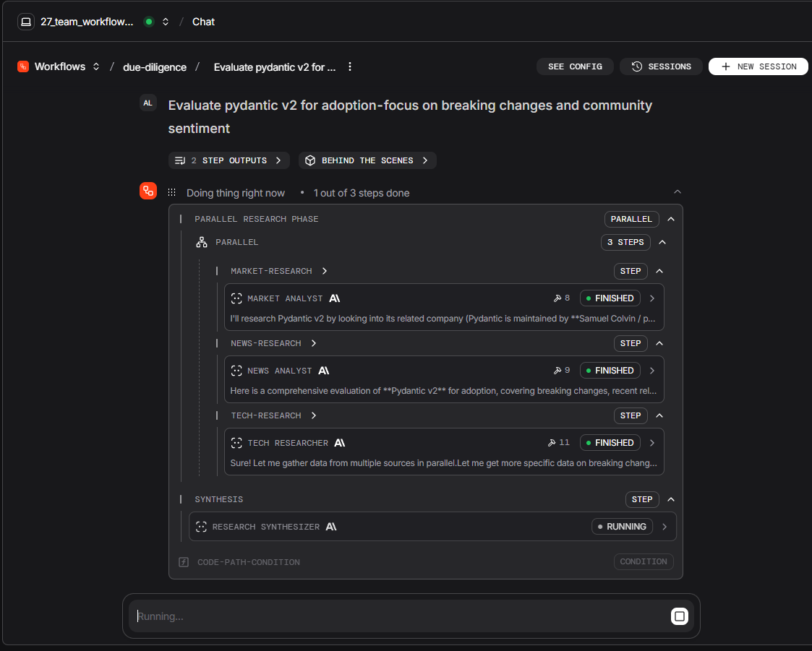Click FINISHED status on Market Analyst
Image resolution: width=812 pixels, height=651 pixels.
[610, 298]
